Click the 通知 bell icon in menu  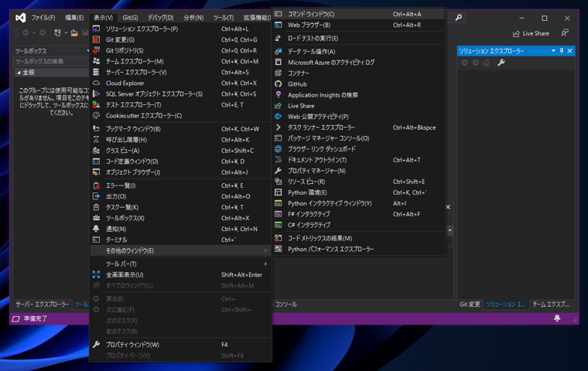97,229
